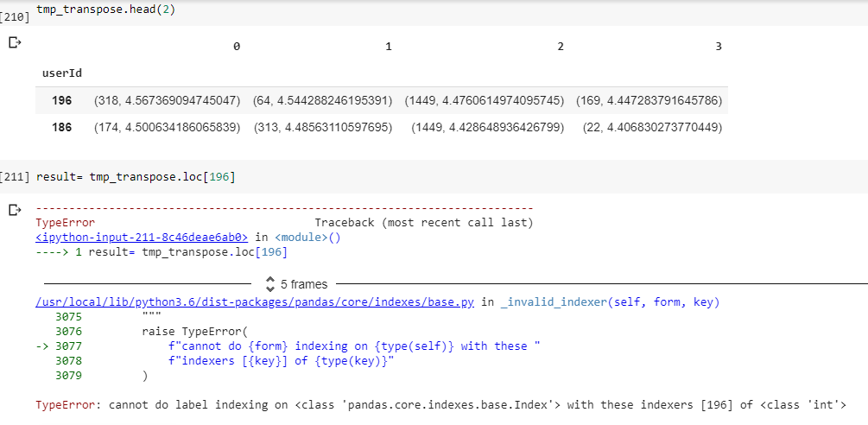Click row index 186 in the table

click(62, 127)
